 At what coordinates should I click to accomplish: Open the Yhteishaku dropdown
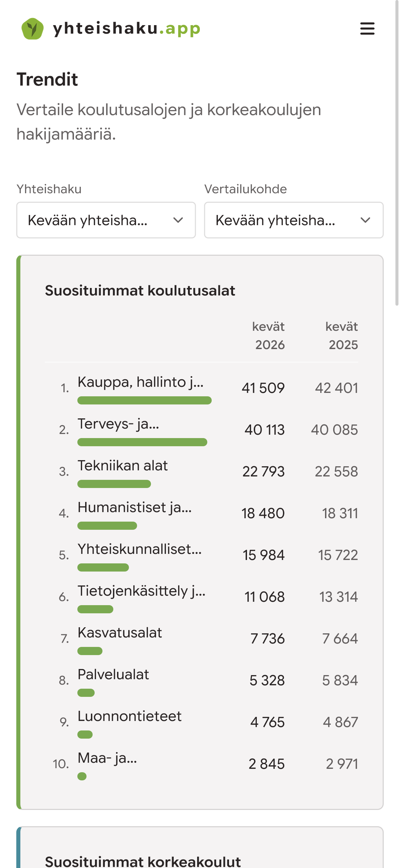(x=106, y=220)
